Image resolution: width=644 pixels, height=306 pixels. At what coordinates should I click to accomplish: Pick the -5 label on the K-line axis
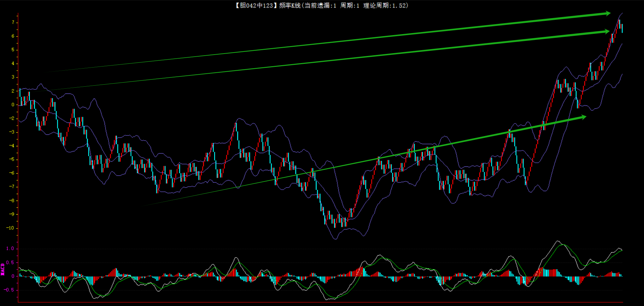[12, 159]
